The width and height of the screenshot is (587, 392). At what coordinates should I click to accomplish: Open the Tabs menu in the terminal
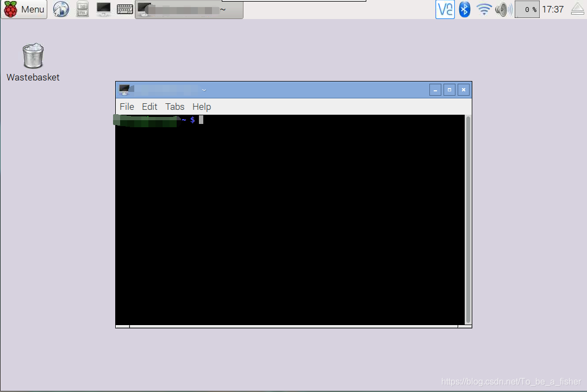(175, 107)
